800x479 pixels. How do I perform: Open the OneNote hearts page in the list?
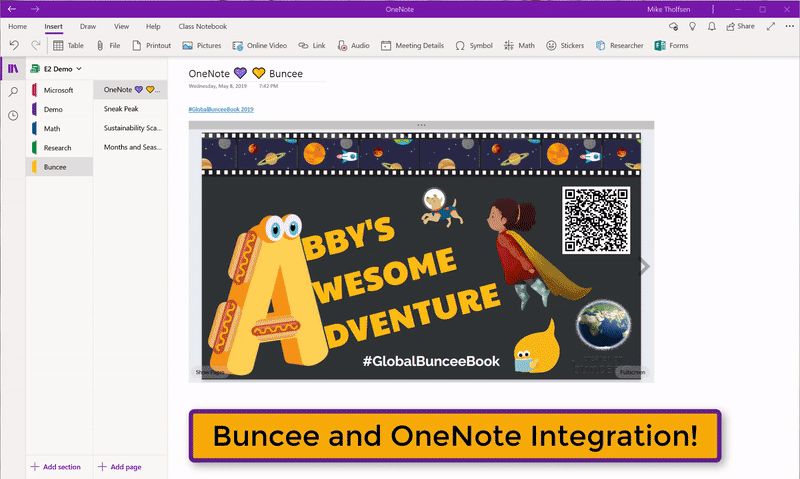click(131, 89)
